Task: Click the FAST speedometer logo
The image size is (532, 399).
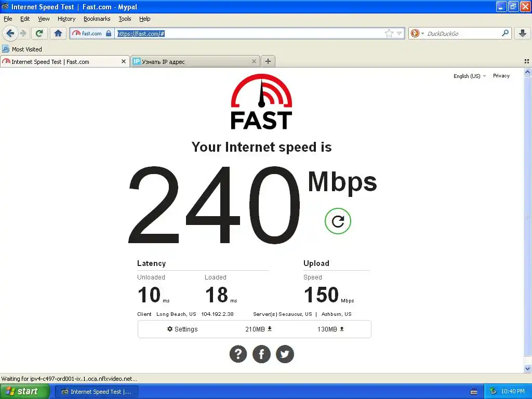Action: 261,101
